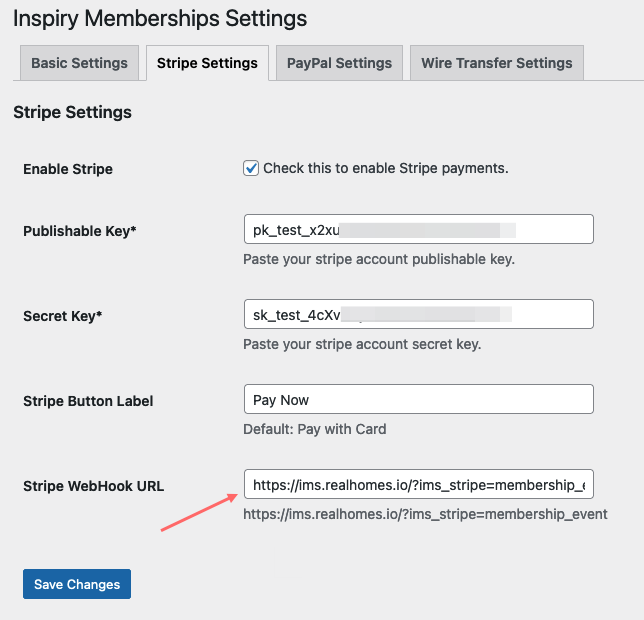Image resolution: width=644 pixels, height=620 pixels.
Task: Focus the Secret Key input field
Action: point(419,314)
